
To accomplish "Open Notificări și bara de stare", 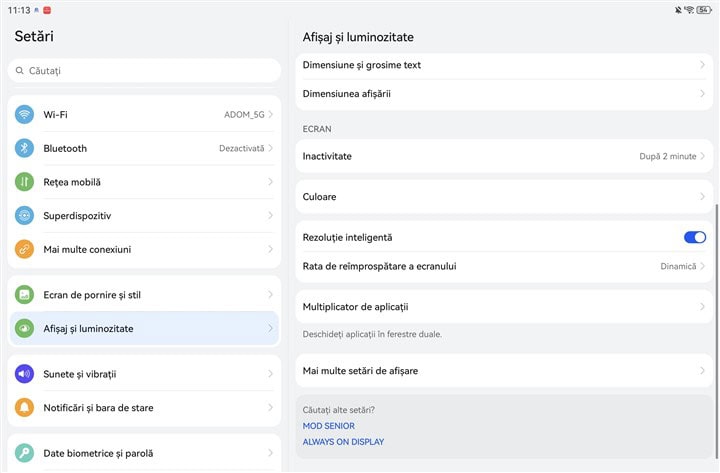I will (x=144, y=407).
